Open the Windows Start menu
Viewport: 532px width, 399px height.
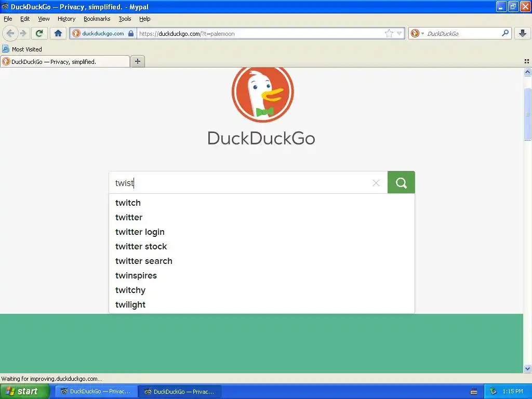point(24,391)
